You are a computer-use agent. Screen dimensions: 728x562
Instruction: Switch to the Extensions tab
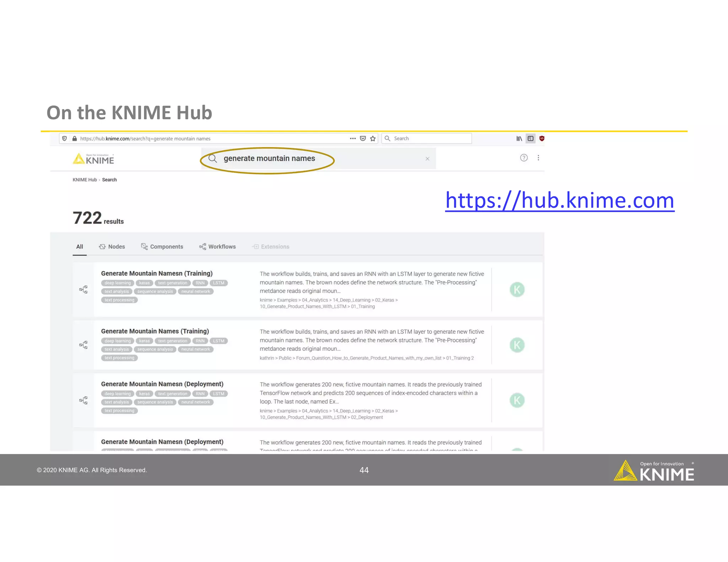271,247
